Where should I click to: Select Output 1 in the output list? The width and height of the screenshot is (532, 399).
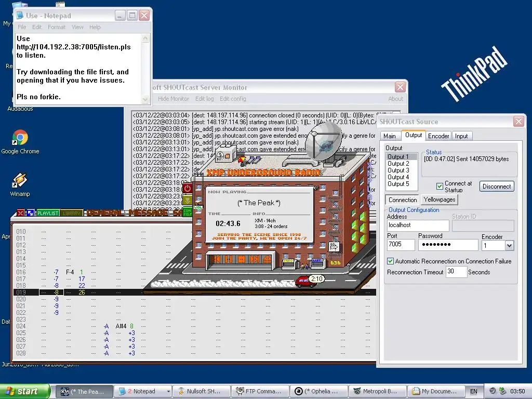pos(402,157)
